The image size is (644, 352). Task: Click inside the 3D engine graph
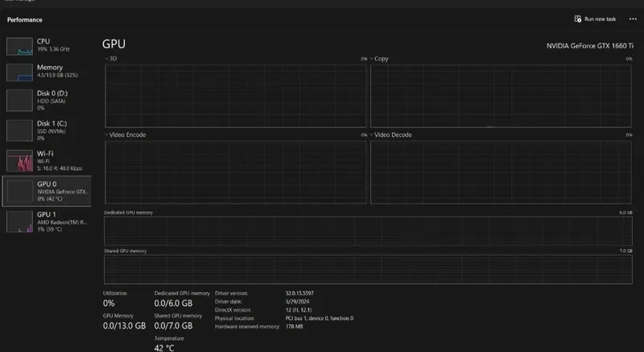pyautogui.click(x=235, y=96)
